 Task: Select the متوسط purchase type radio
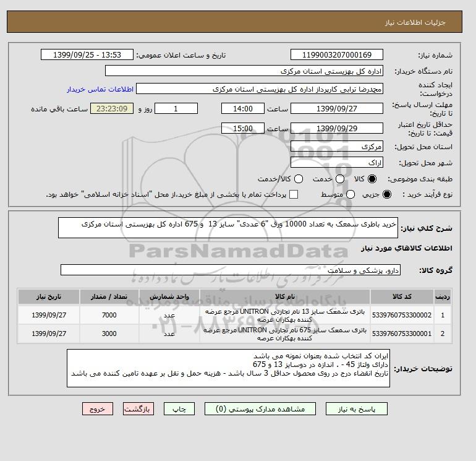click(x=351, y=194)
